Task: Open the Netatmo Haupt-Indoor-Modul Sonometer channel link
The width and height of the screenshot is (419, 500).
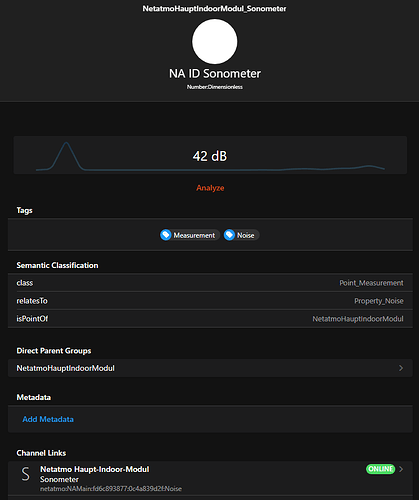Action: tap(210, 478)
